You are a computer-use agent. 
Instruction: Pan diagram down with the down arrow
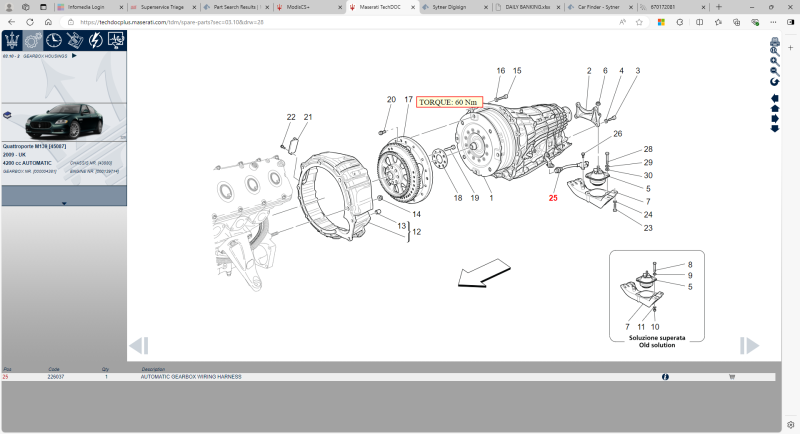(x=774, y=129)
